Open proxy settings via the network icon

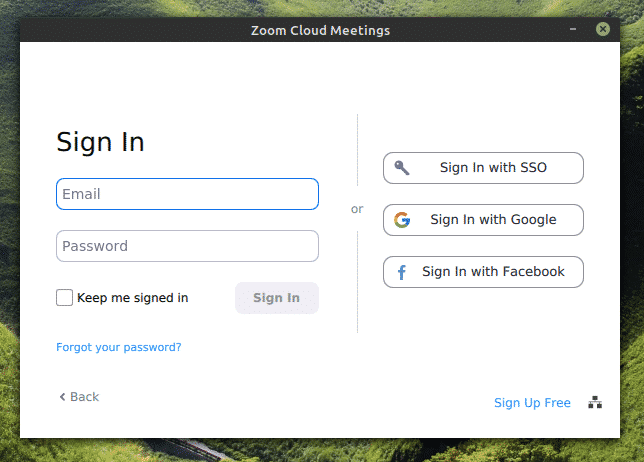pyautogui.click(x=595, y=403)
